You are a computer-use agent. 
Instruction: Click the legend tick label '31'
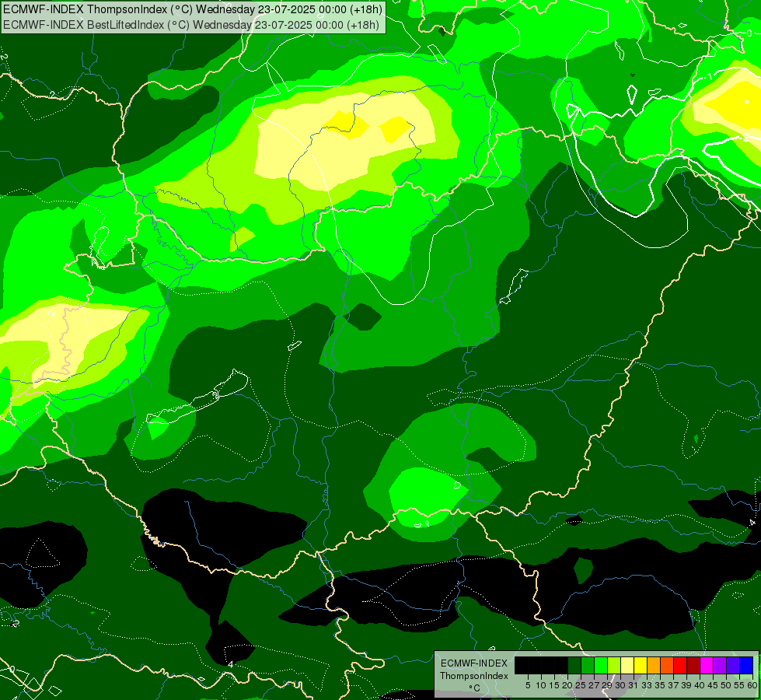tap(634, 685)
